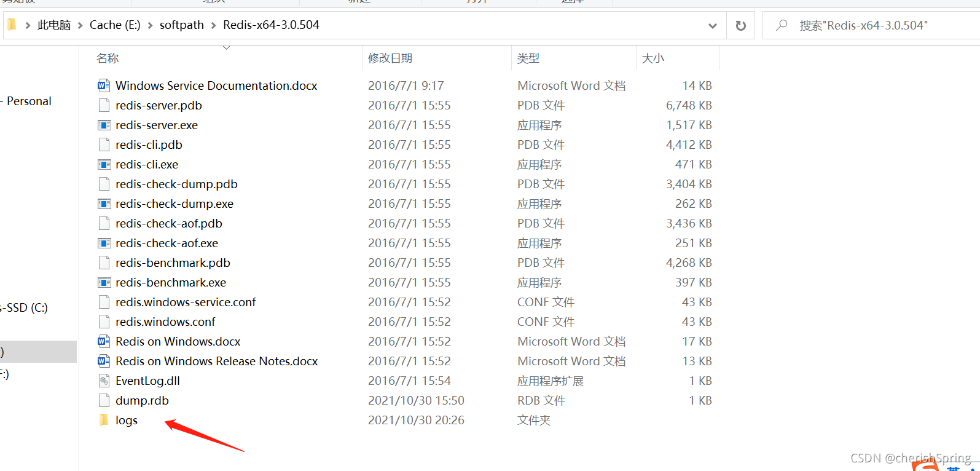Select file name redis-benchmark.exe
Image resolution: width=980 pixels, height=471 pixels.
171,282
